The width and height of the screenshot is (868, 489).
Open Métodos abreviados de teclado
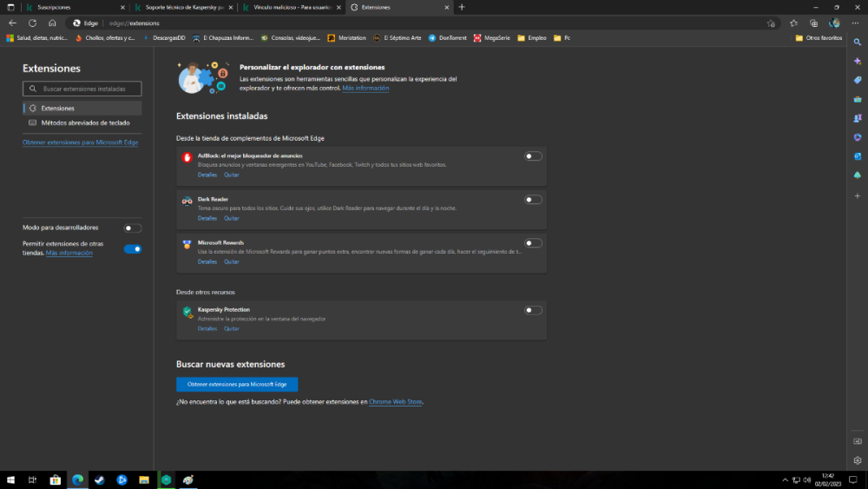tap(82, 123)
